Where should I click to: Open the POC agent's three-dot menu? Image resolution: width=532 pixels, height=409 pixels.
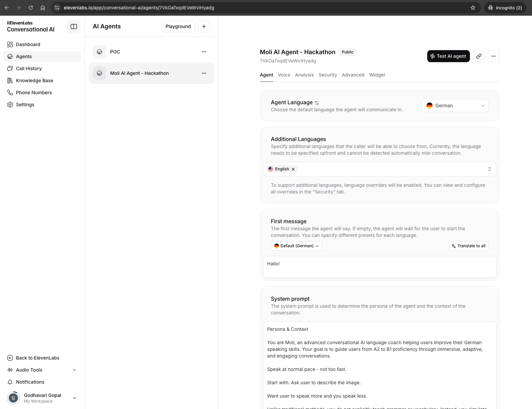204,52
